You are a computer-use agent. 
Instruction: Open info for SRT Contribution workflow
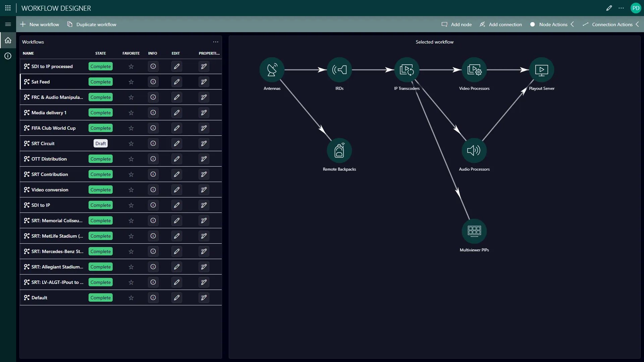point(153,174)
